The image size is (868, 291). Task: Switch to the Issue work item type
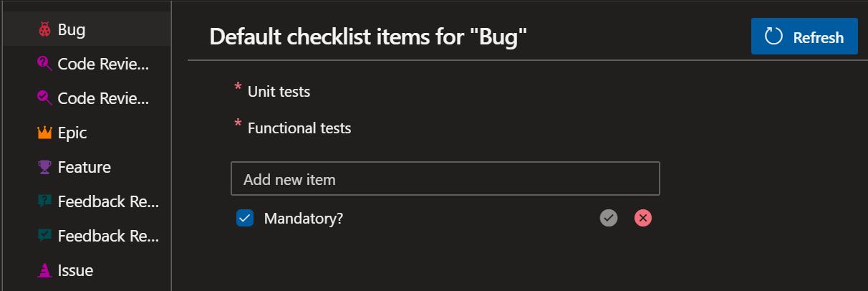(75, 270)
